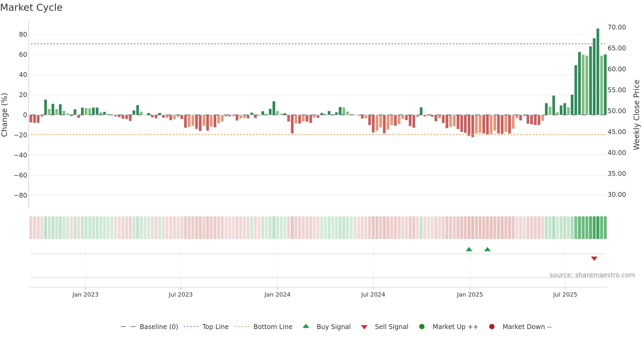Click the 50.00 tick on right axis

[x=617, y=111]
